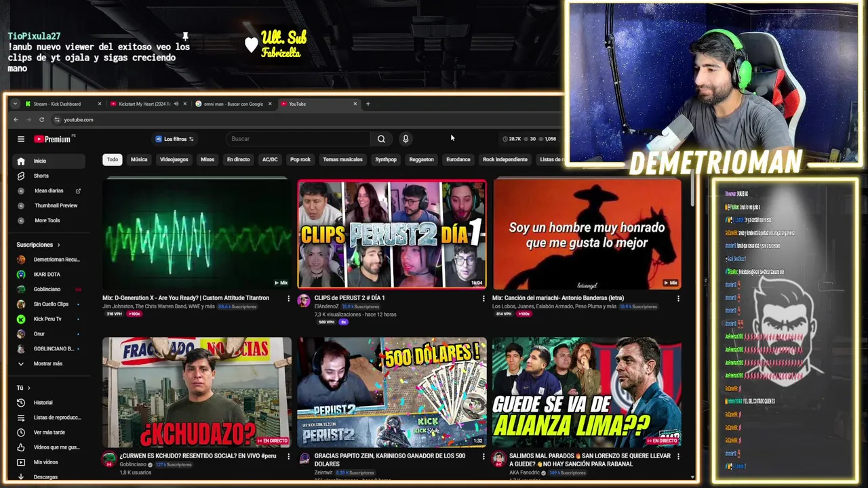868x488 pixels.
Task: Open More Tools in the sidebar
Action: (47, 220)
